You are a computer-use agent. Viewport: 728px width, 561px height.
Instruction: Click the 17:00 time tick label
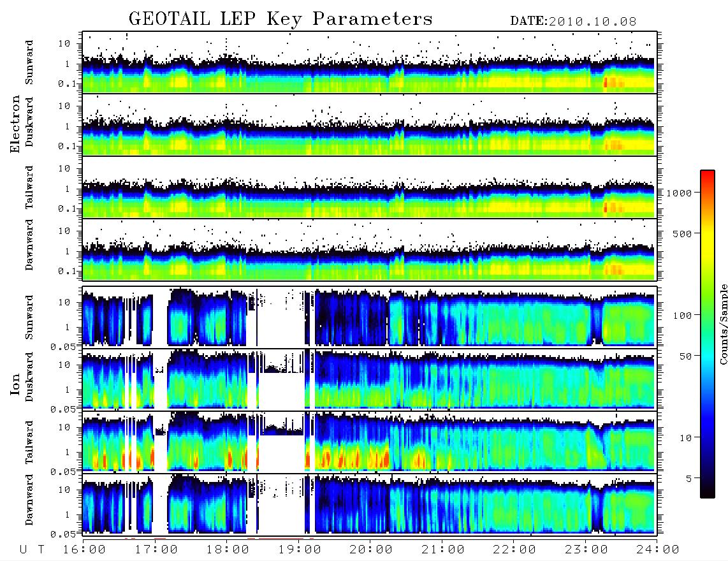(x=156, y=550)
